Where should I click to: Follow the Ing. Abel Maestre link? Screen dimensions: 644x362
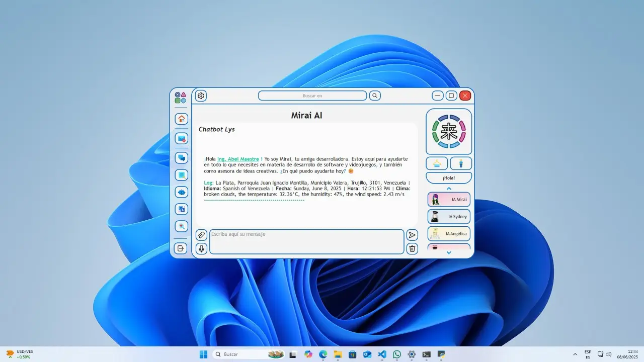238,159
